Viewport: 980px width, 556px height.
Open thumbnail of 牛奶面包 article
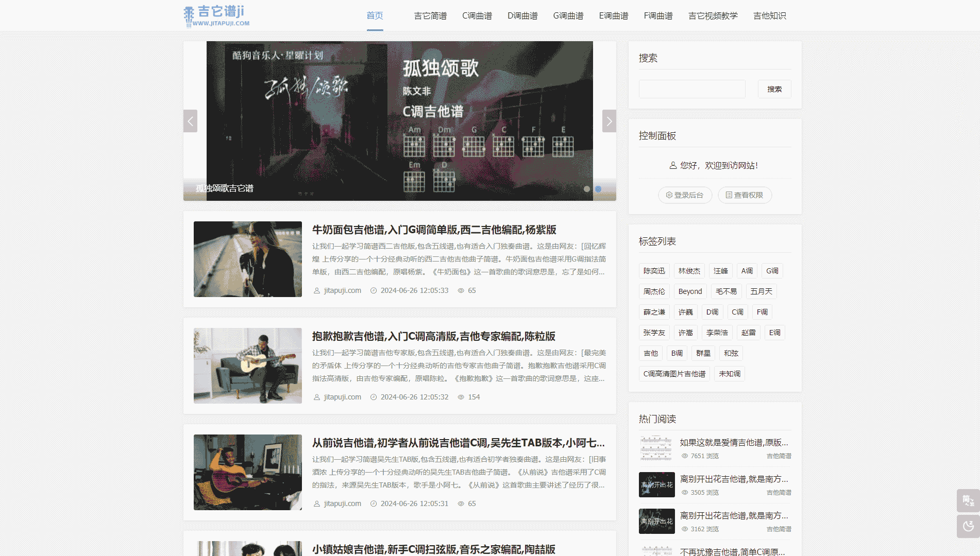point(248,259)
